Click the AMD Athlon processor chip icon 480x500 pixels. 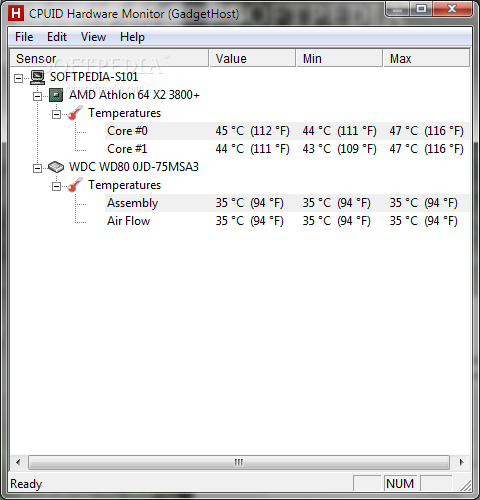pyautogui.click(x=56, y=95)
